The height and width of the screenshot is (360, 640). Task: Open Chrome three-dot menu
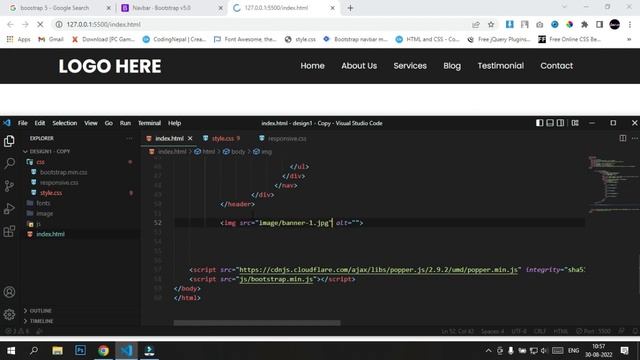click(x=630, y=24)
